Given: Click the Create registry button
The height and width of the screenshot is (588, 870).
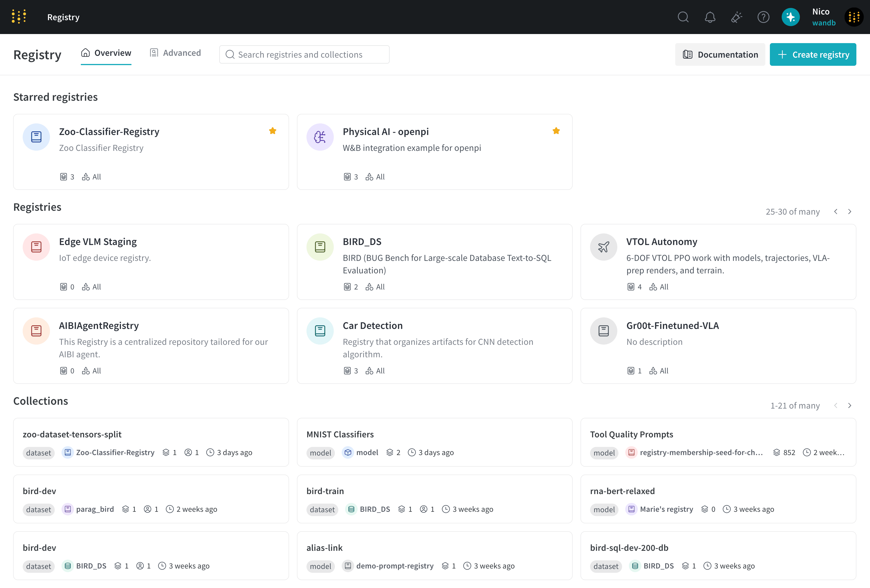Looking at the screenshot, I should click(813, 55).
